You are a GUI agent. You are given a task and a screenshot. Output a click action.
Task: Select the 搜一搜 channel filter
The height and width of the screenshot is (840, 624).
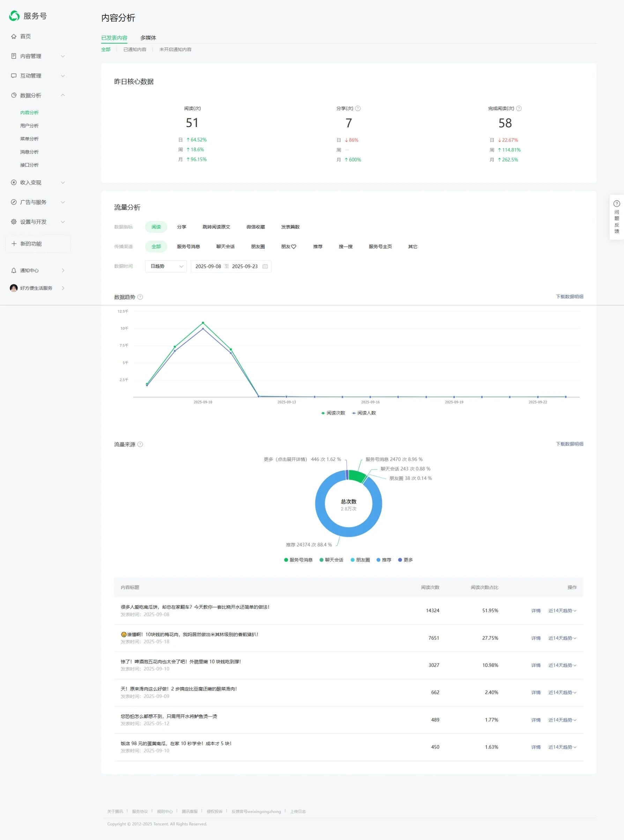click(346, 247)
